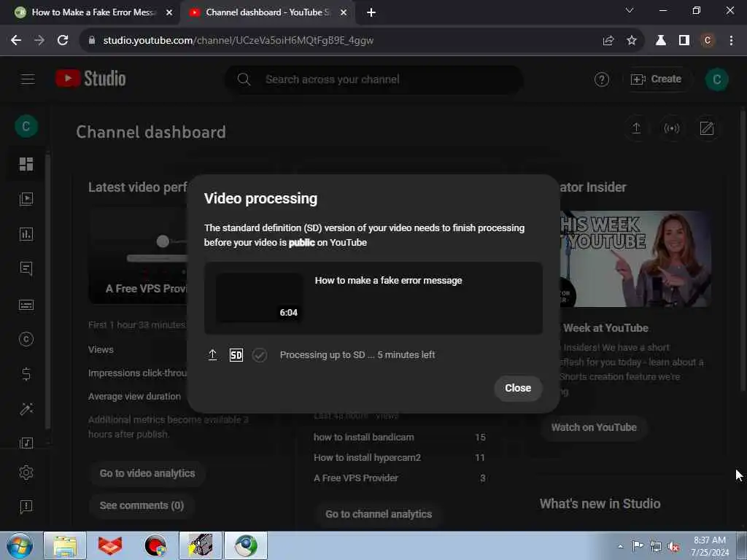747x560 pixels.
Task: Click the title 'How to make a fake error message'
Action: pyautogui.click(x=388, y=281)
